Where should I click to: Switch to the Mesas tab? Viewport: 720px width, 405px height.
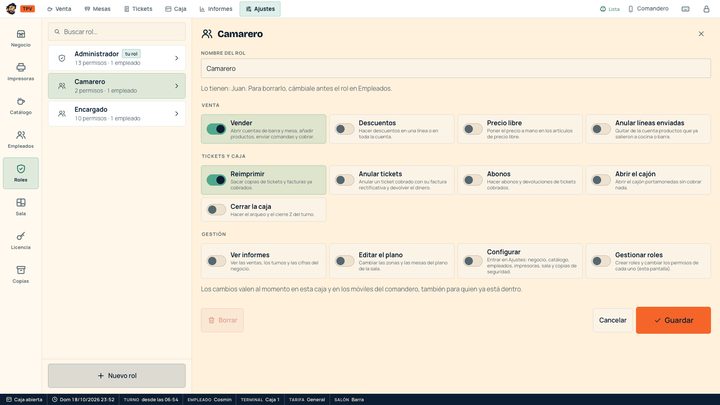coord(97,9)
